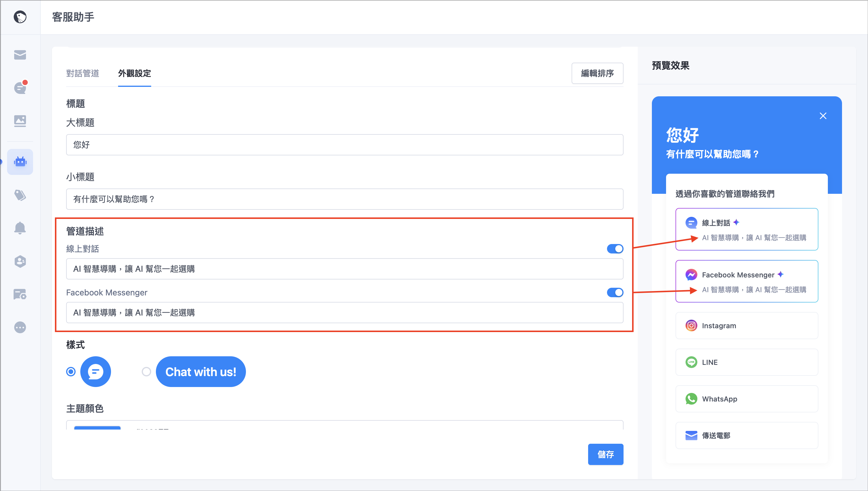The height and width of the screenshot is (491, 868).
Task: Click the LINE icon in preview
Action: 691,362
